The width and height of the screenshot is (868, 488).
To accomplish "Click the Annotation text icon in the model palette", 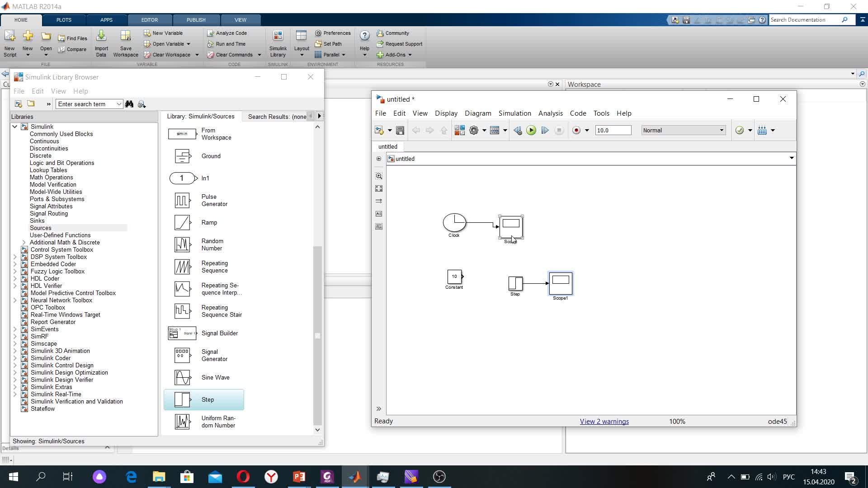I will [x=379, y=214].
